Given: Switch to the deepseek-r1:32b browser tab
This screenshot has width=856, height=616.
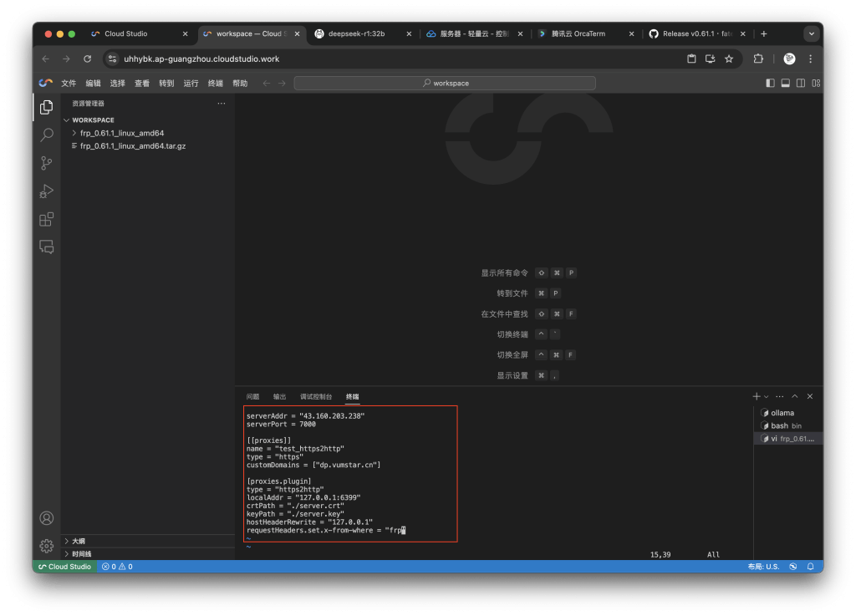Looking at the screenshot, I should click(x=363, y=33).
